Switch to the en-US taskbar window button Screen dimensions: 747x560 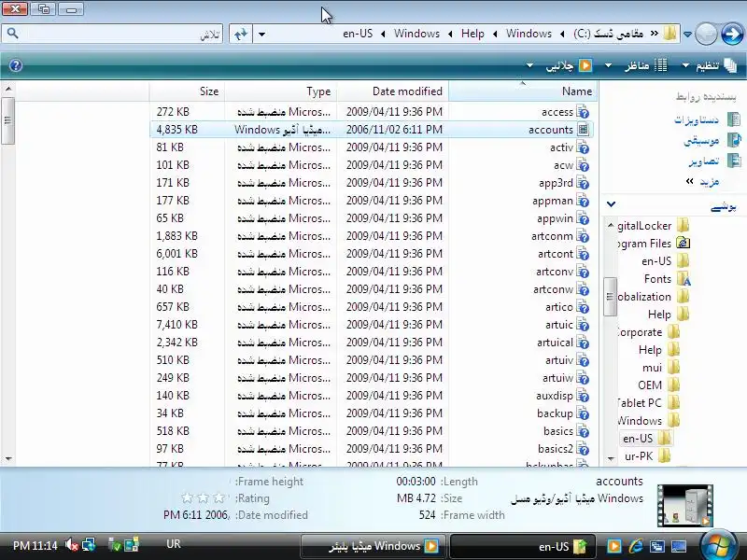click(x=522, y=546)
